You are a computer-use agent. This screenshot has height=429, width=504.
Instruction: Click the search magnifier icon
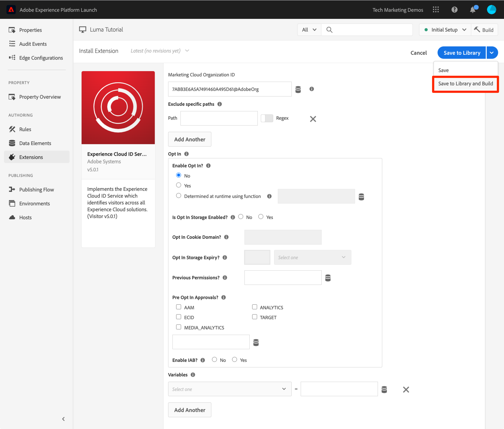tap(329, 30)
